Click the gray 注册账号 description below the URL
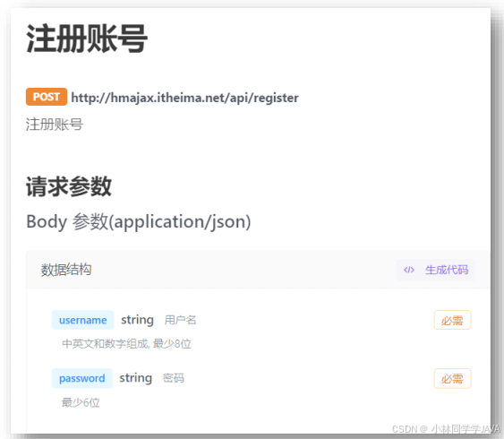Viewport: 504px width, 439px height. point(55,125)
